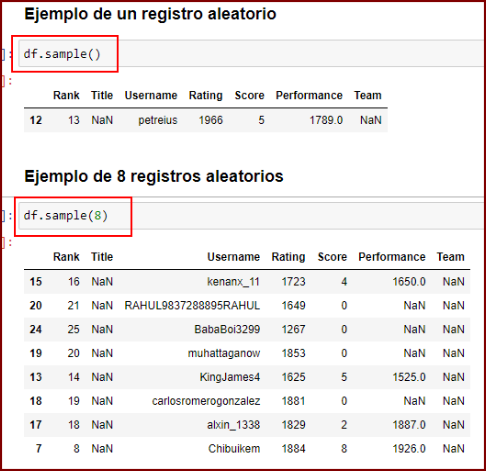Click Performance header in second table
The image size is (486, 471).
392,257
